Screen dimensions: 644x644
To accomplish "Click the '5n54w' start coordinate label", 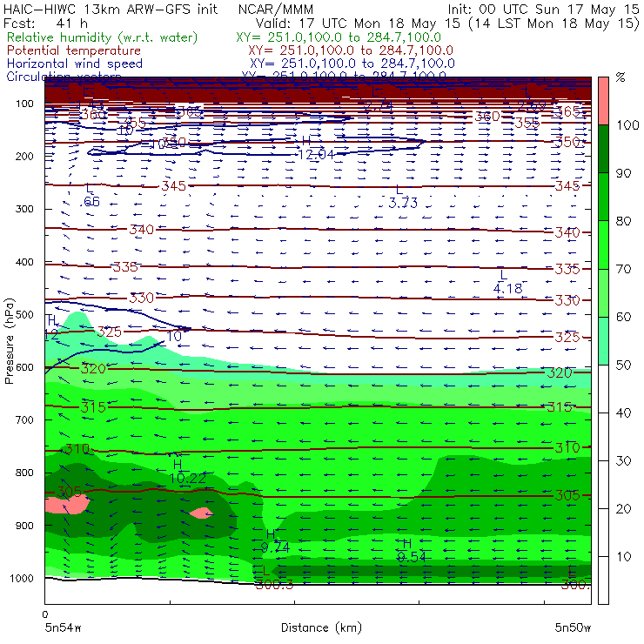I will point(63,627).
